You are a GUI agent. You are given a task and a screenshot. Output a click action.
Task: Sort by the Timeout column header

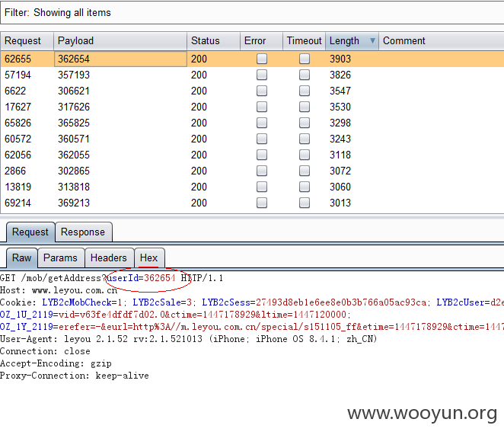pyautogui.click(x=304, y=41)
